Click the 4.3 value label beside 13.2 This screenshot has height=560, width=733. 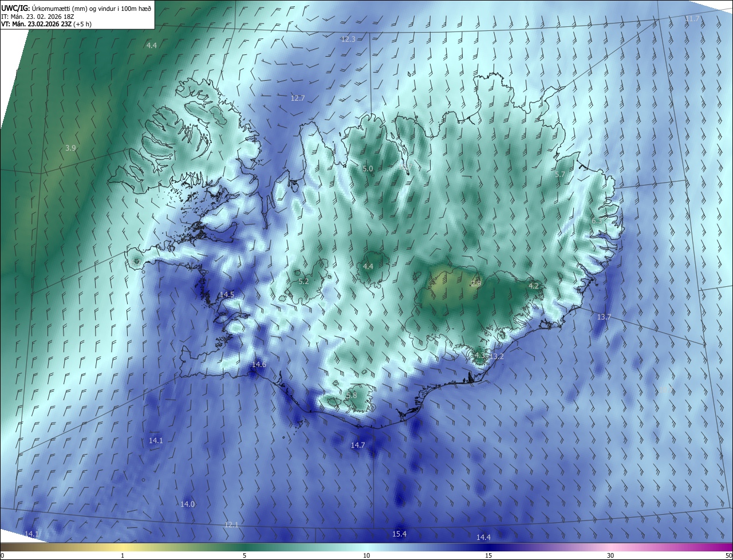coord(480,356)
